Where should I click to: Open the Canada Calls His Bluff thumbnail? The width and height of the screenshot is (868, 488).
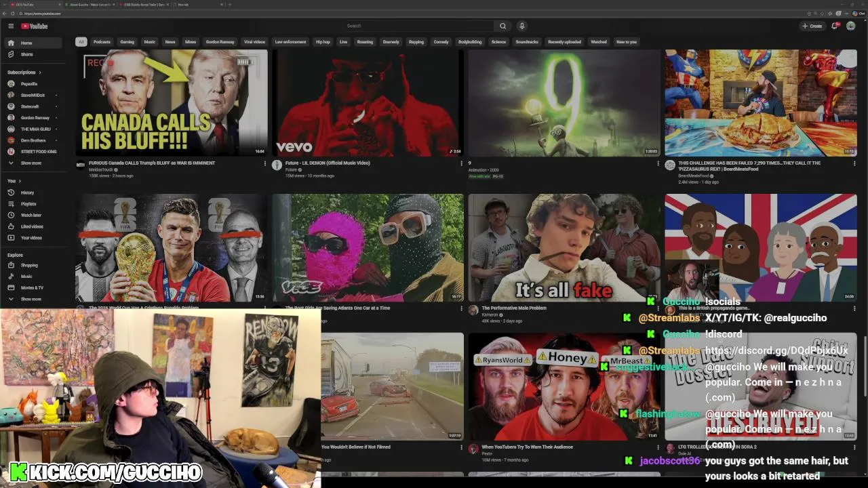[172, 103]
